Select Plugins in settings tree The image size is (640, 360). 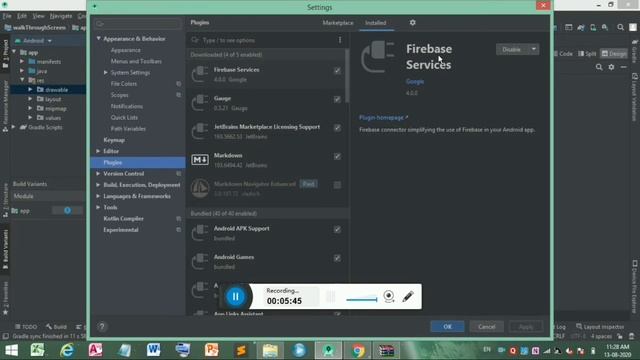pos(138,162)
